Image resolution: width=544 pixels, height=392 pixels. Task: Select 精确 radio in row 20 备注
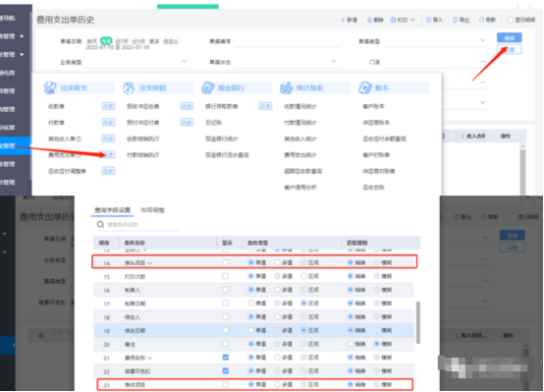[x=351, y=344]
